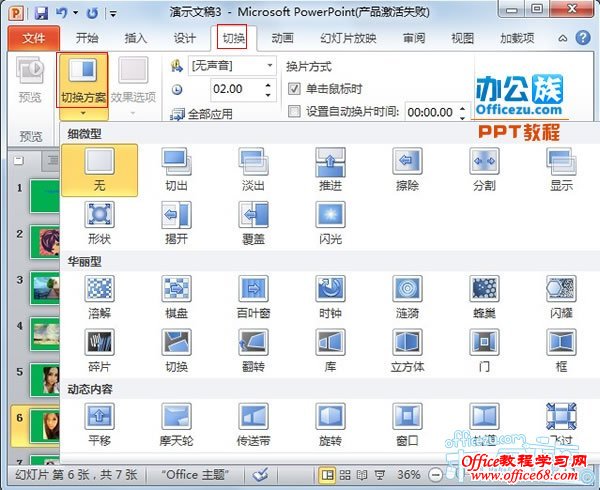
Task: Click the Redo icon in title bar
Action: click(x=92, y=13)
